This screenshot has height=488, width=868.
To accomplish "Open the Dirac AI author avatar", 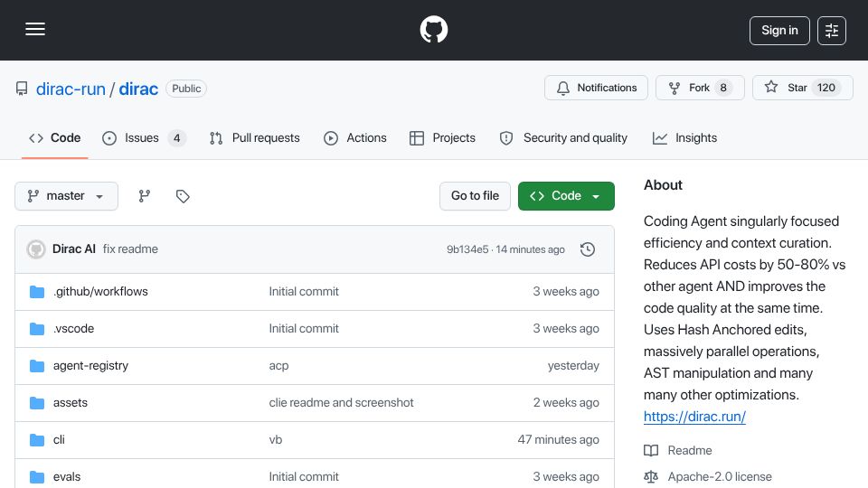I will point(36,249).
